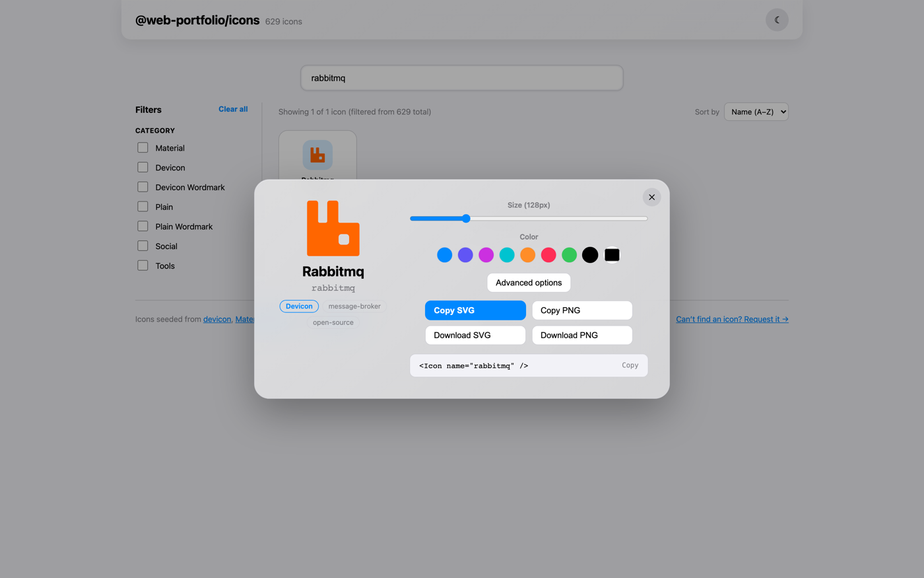924x578 pixels.
Task: Adjust the Size slider handle
Action: [466, 219]
